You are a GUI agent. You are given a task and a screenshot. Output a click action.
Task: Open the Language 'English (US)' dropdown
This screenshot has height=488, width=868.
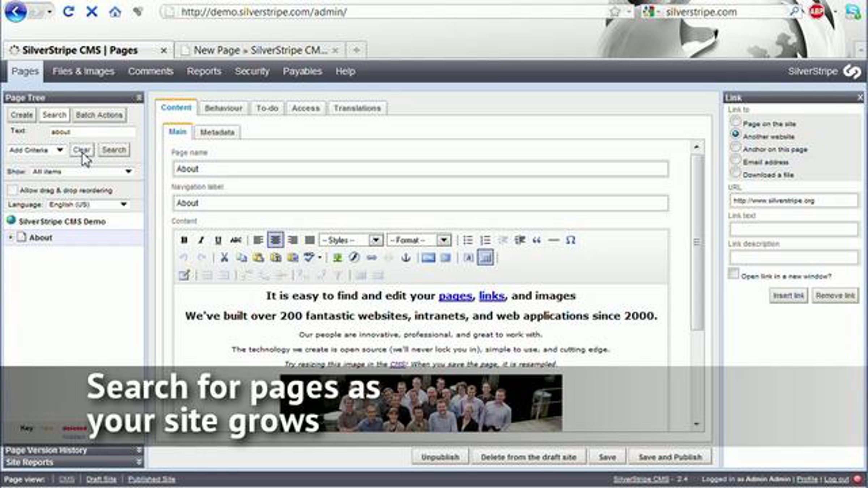click(88, 204)
